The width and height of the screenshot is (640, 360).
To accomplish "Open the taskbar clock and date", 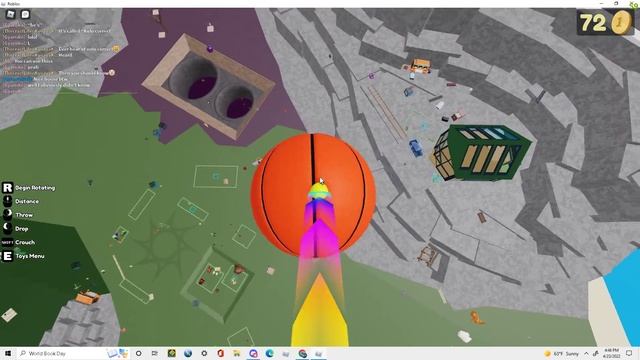I will [x=611, y=353].
